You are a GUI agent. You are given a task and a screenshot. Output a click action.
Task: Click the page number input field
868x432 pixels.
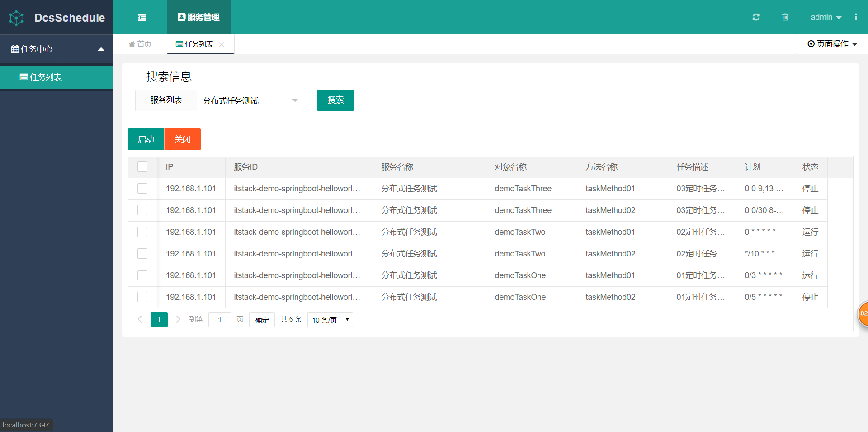pos(220,319)
